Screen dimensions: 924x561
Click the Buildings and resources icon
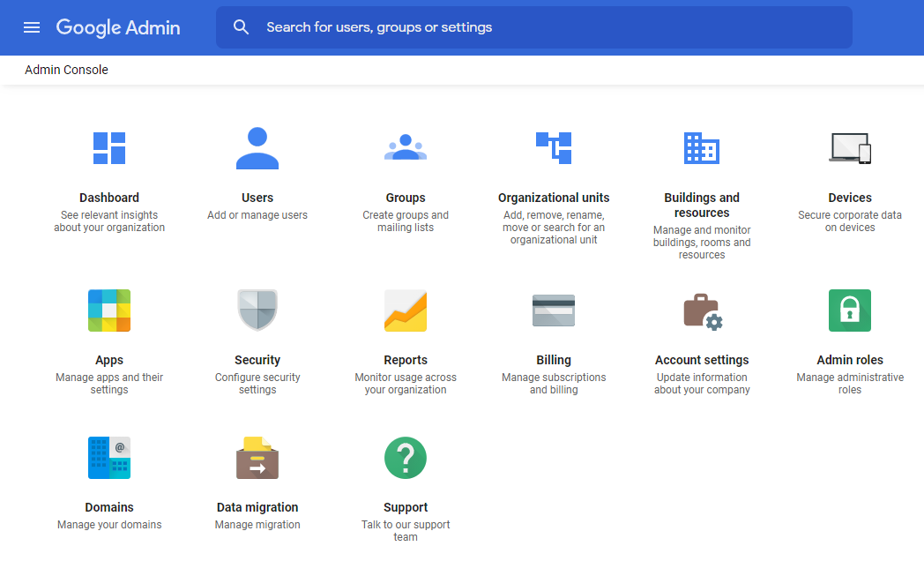click(702, 148)
